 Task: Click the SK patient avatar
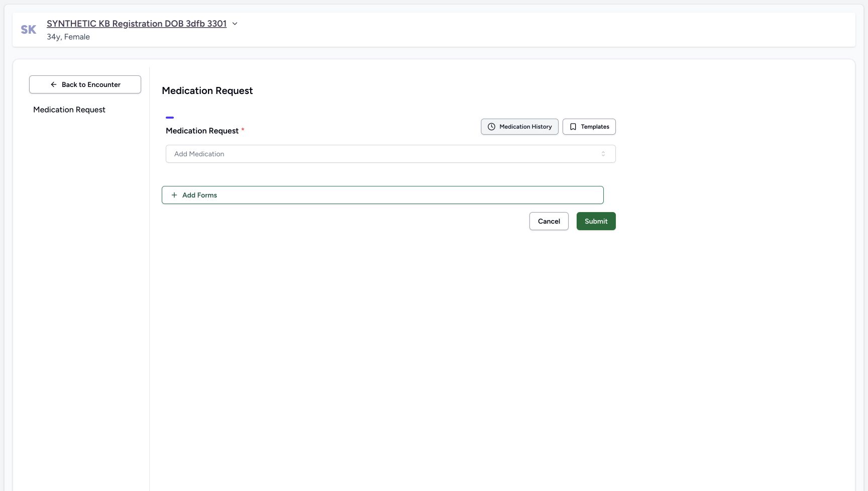click(29, 30)
